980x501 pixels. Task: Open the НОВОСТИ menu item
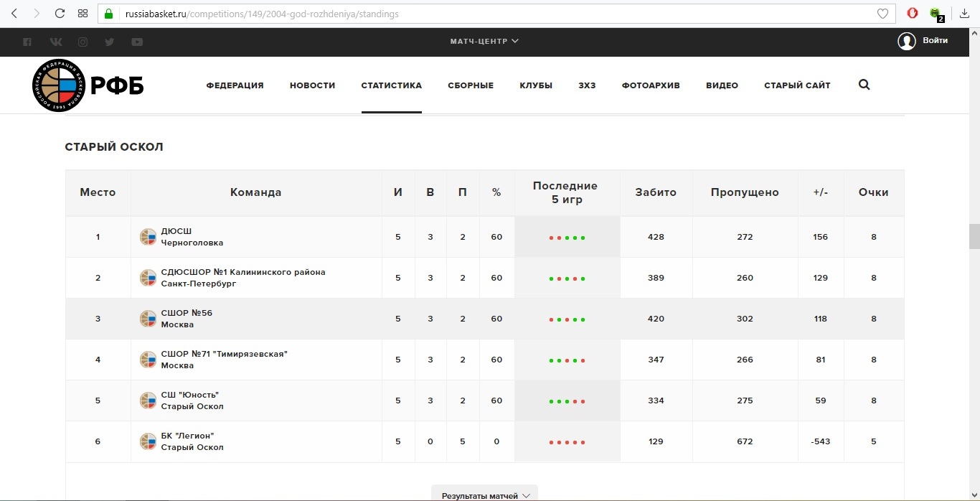click(313, 85)
